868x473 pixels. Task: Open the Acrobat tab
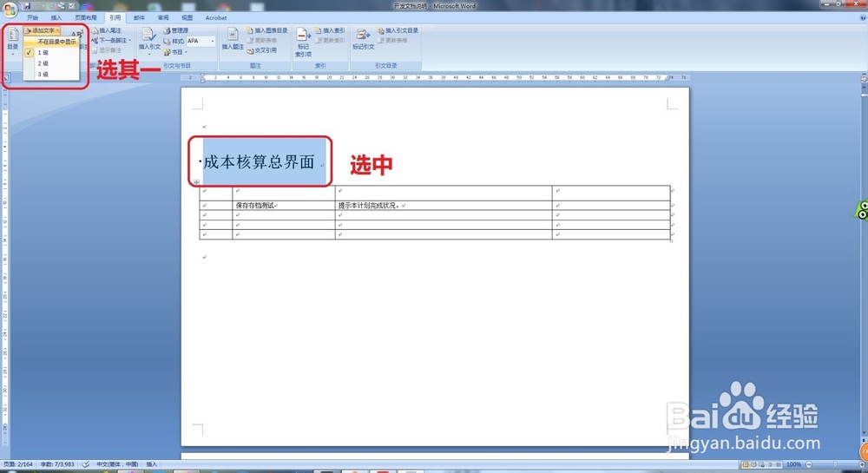click(216, 17)
